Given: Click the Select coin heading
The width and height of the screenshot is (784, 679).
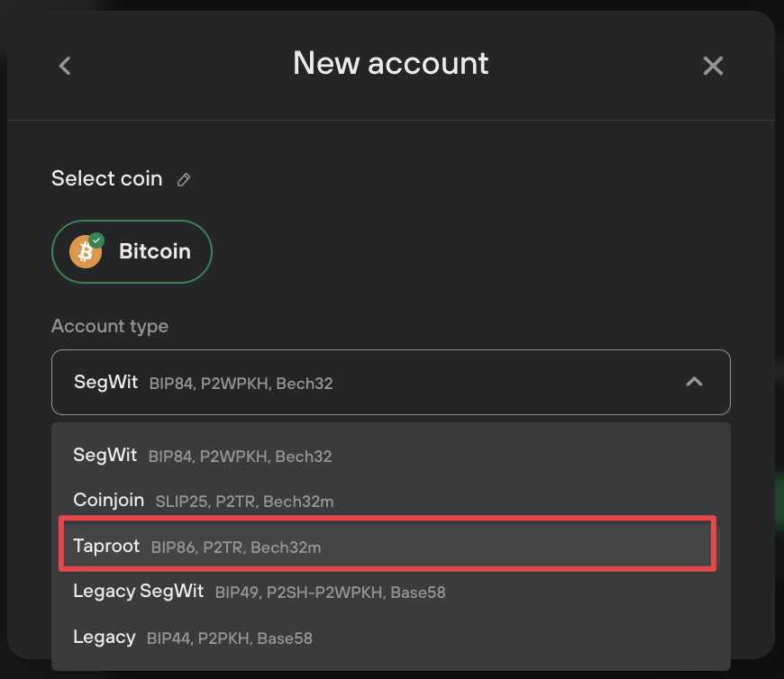Looking at the screenshot, I should 107,179.
